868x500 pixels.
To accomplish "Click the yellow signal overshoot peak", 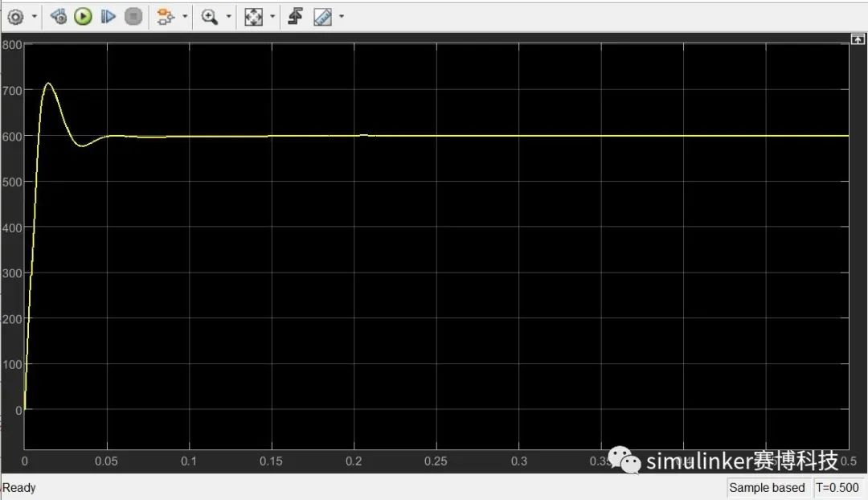I will pos(48,84).
